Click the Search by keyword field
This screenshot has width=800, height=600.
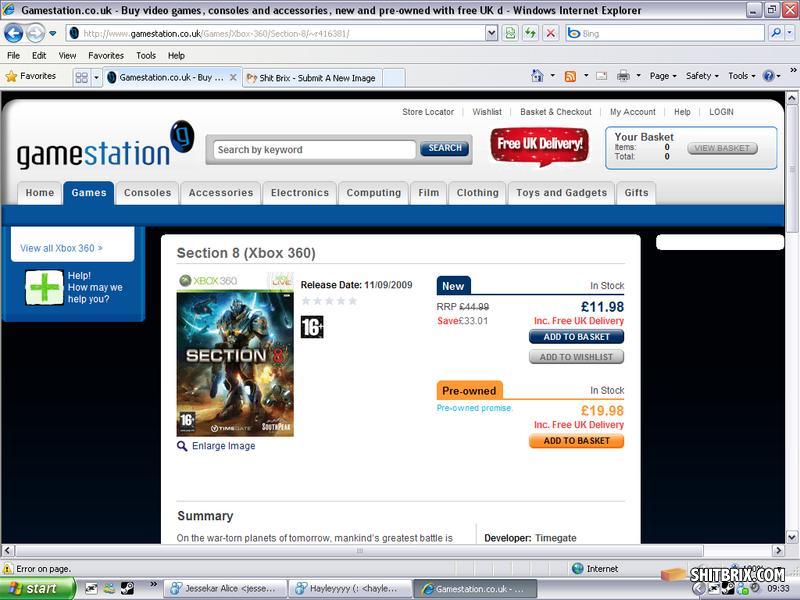click(x=314, y=149)
